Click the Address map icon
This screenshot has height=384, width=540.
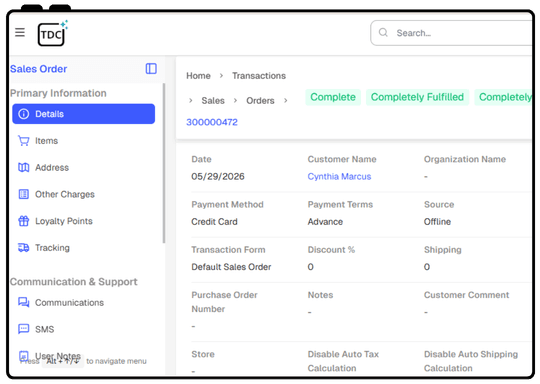tap(23, 168)
